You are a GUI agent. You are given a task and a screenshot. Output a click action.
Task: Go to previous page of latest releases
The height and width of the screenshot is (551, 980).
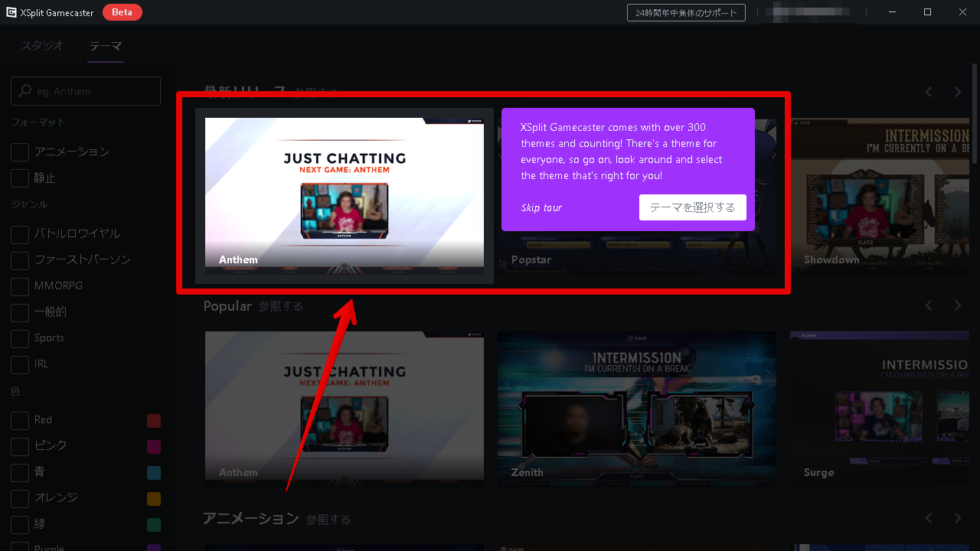pyautogui.click(x=929, y=92)
